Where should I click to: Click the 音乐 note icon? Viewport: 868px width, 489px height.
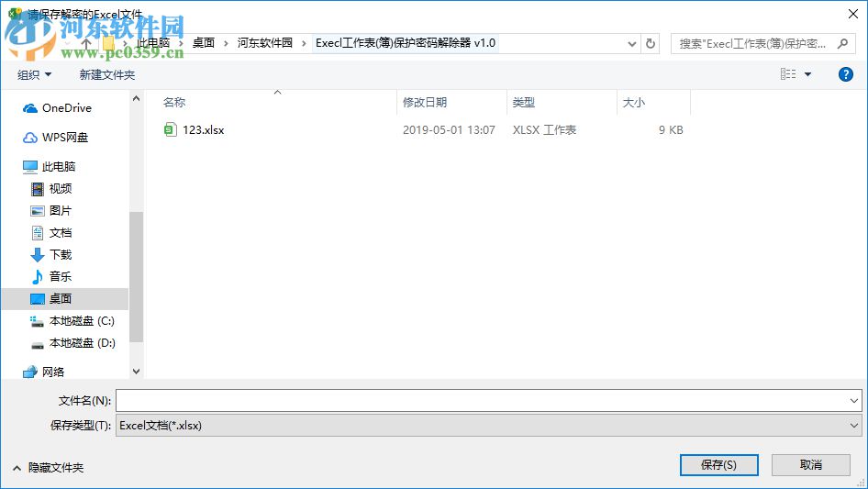[37, 276]
